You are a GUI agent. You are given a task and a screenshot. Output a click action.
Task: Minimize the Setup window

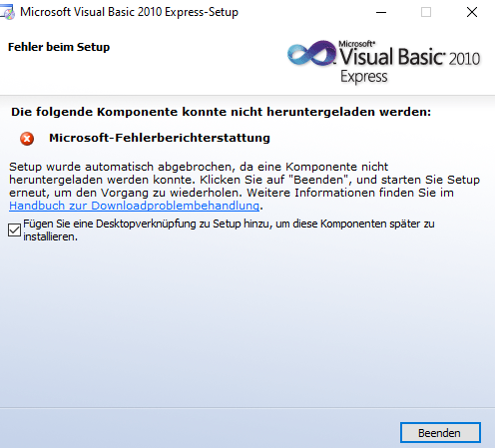click(381, 12)
